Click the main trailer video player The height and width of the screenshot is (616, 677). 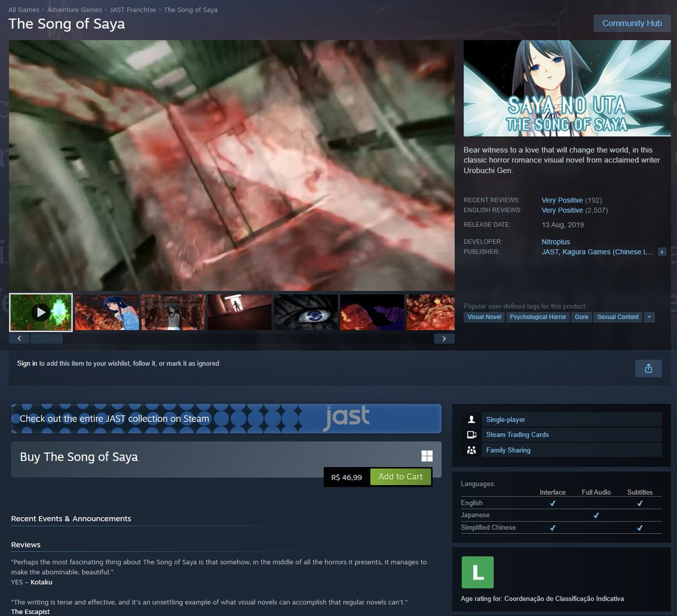pyautogui.click(x=232, y=165)
